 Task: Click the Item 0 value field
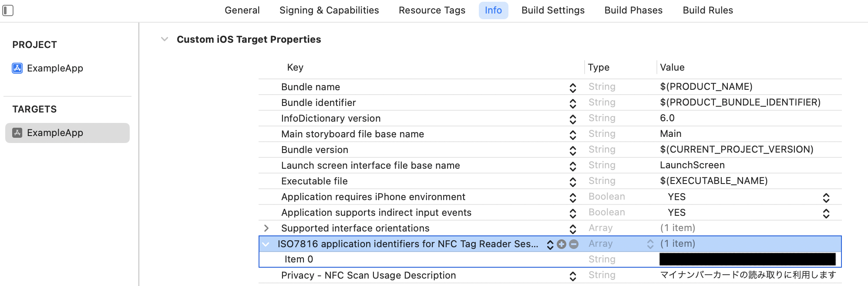[747, 259]
